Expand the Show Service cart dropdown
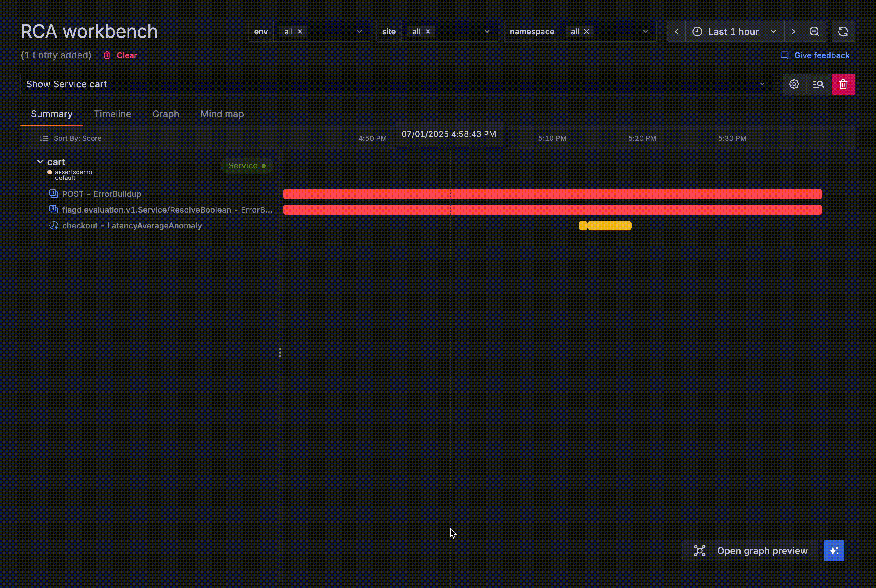This screenshot has width=876, height=588. [x=762, y=84]
